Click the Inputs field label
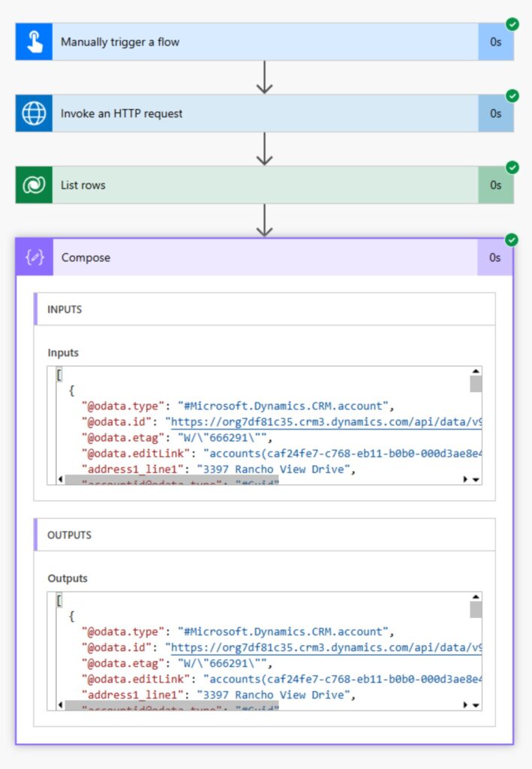The image size is (532, 769). point(63,353)
